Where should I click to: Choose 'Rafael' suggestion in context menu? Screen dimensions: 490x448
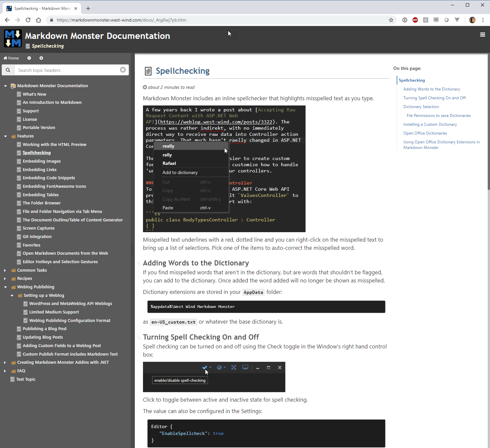pos(191,163)
